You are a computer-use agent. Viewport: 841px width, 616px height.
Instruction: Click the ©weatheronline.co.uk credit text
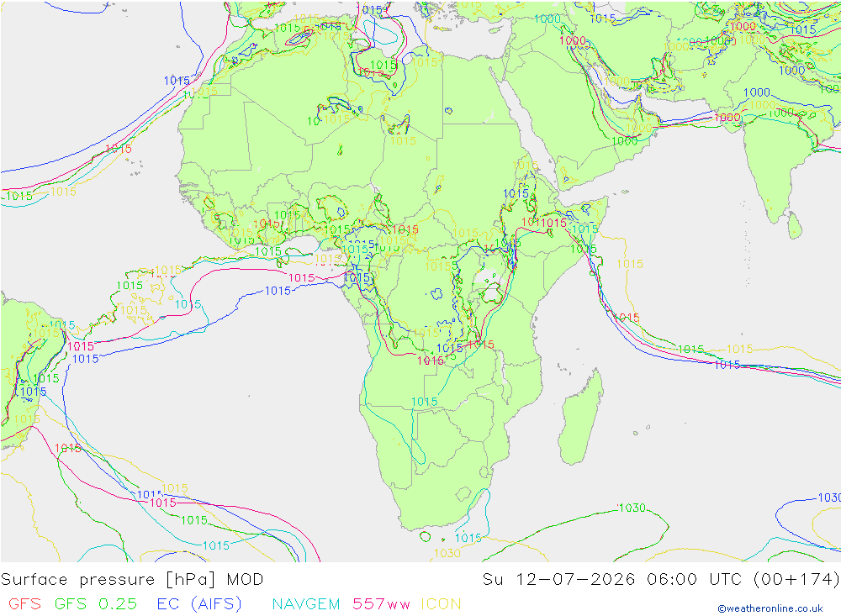pyautogui.click(x=770, y=608)
